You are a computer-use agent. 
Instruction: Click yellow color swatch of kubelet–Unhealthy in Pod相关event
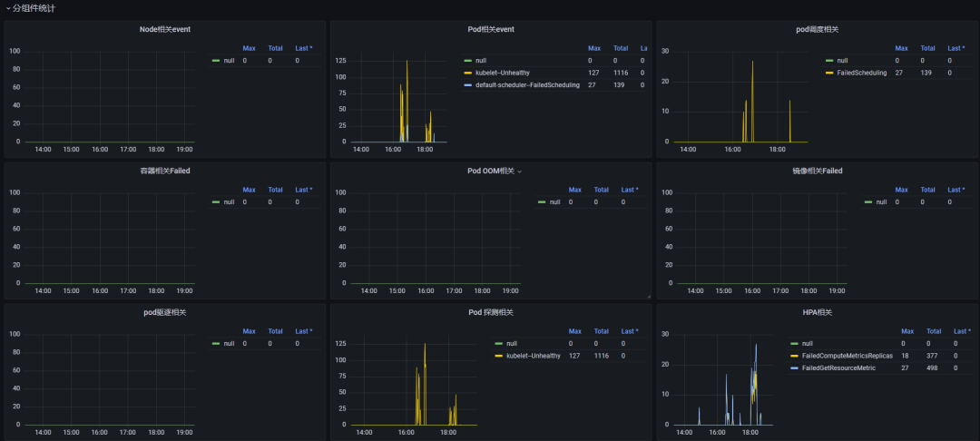[467, 73]
